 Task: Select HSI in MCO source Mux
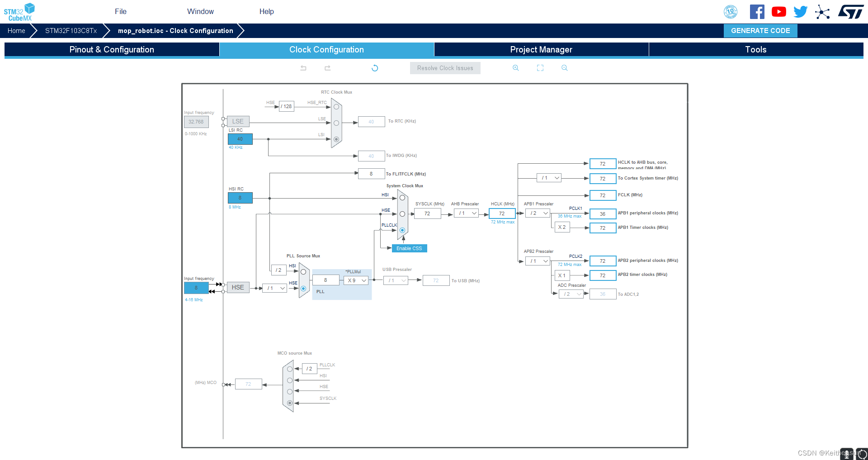(290, 380)
